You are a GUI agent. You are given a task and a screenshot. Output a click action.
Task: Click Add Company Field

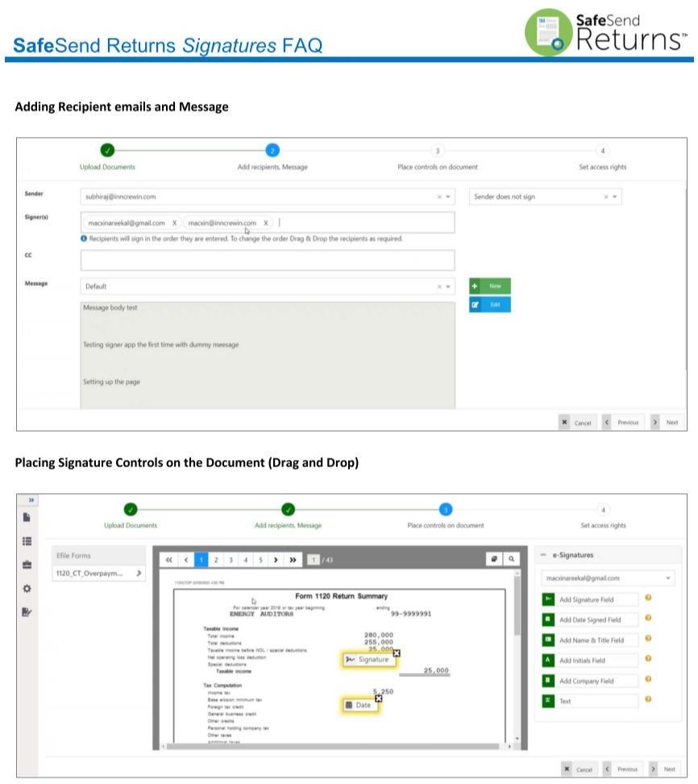click(x=590, y=681)
